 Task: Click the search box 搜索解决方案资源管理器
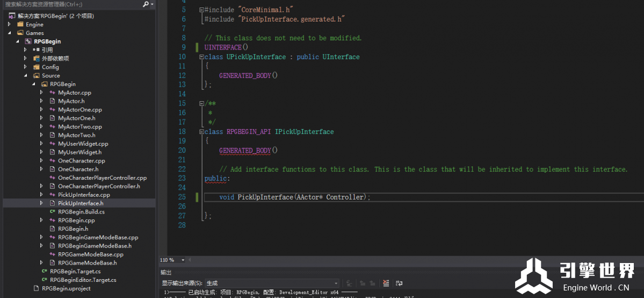73,4
